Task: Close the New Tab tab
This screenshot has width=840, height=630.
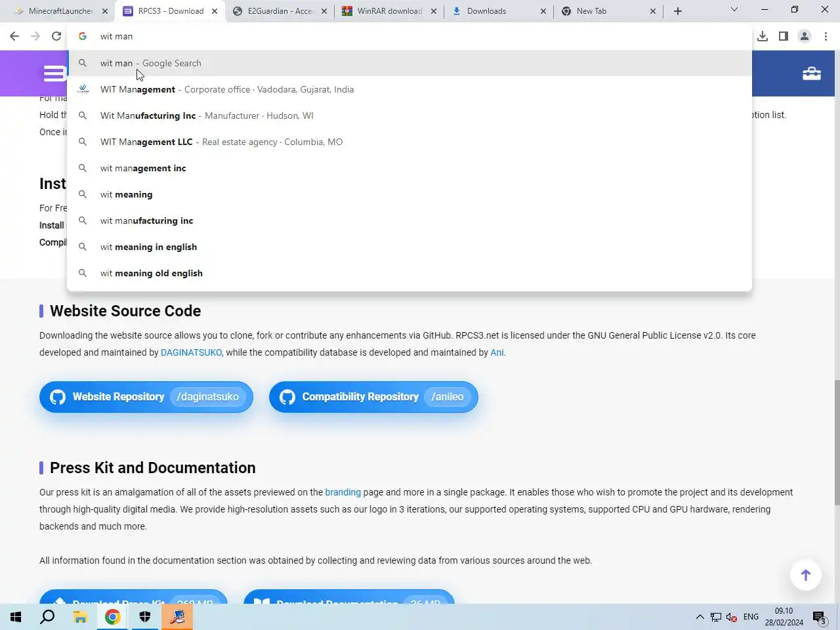Action: pyautogui.click(x=653, y=11)
